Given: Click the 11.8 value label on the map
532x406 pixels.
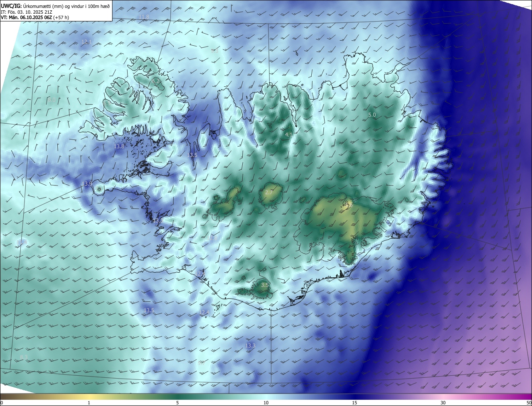Looking at the screenshot, I should click(144, 17).
